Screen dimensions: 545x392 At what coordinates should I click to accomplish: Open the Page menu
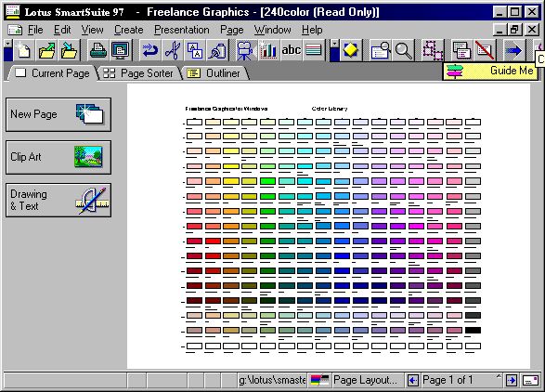tap(232, 30)
